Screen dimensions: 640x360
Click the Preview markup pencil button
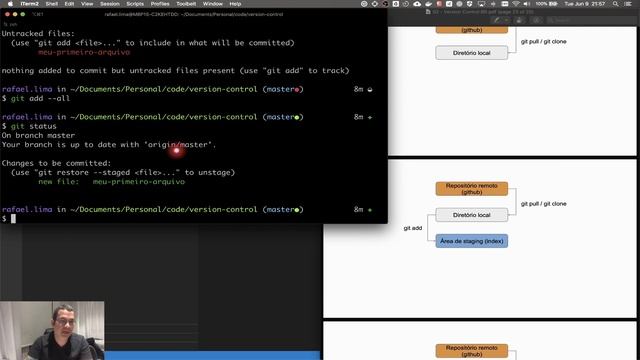[496, 20]
